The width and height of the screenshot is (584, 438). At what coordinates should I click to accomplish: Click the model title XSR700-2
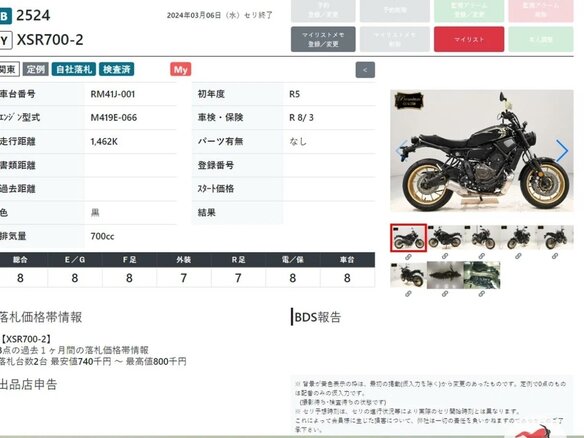click(x=50, y=40)
